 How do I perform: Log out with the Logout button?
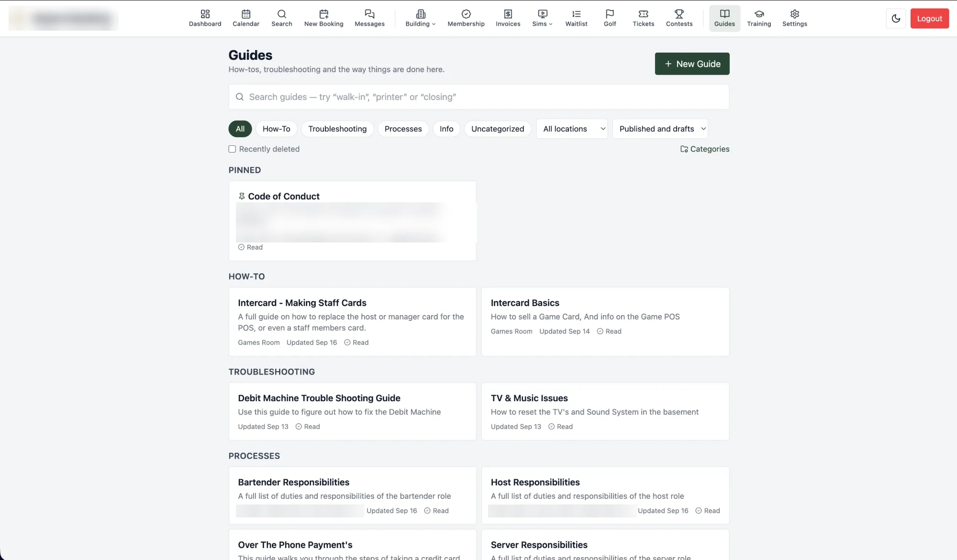pyautogui.click(x=929, y=19)
